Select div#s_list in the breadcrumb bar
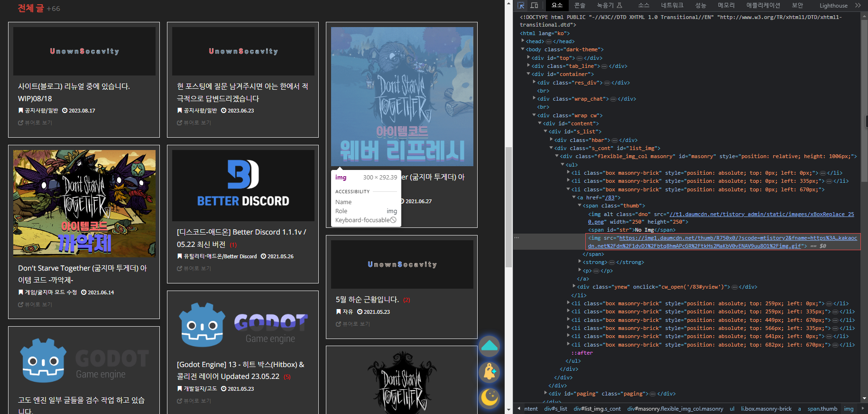 [555, 409]
